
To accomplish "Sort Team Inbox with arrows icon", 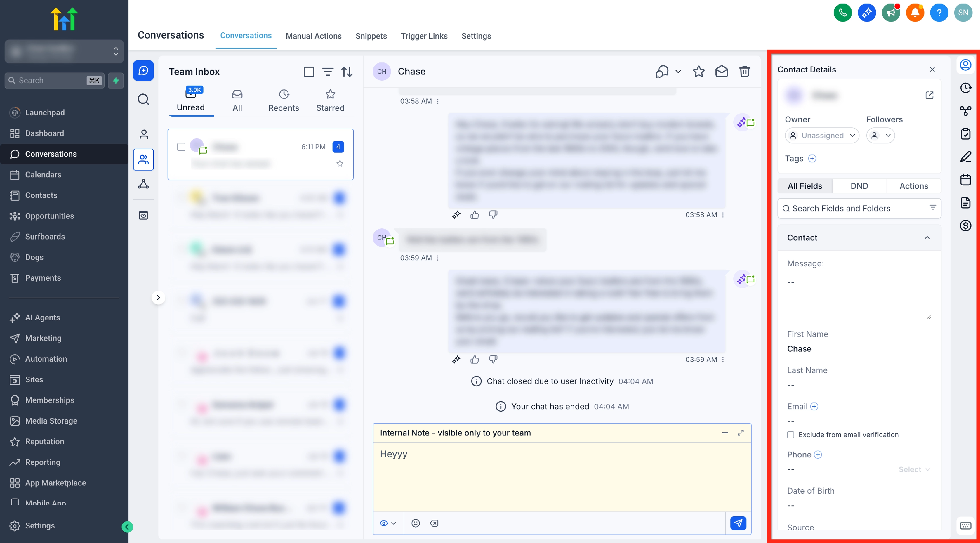I will pos(347,72).
